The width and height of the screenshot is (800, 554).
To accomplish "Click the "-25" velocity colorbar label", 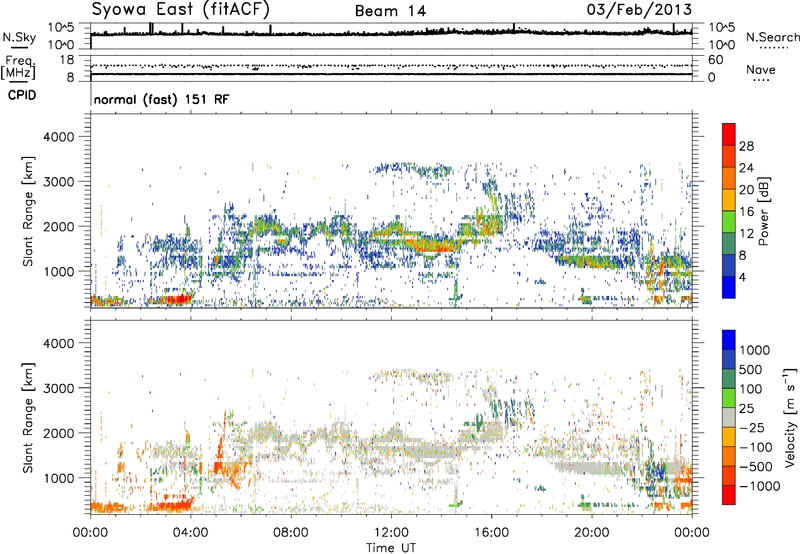I will tap(752, 428).
